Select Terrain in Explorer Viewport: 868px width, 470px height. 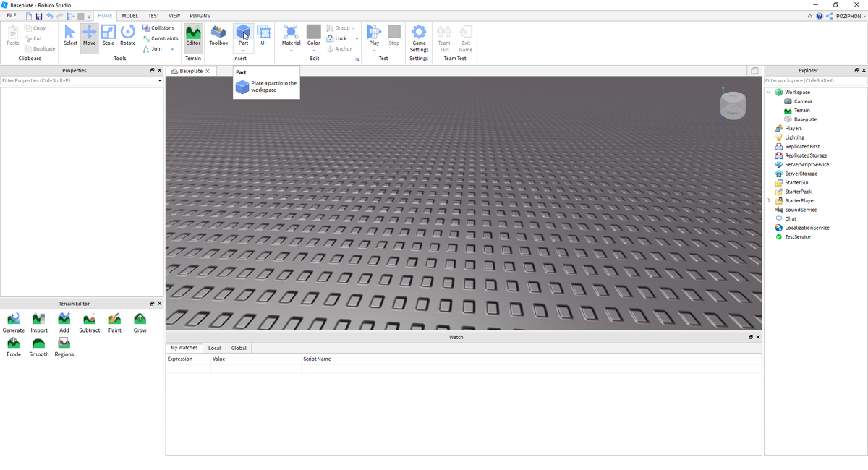click(801, 111)
